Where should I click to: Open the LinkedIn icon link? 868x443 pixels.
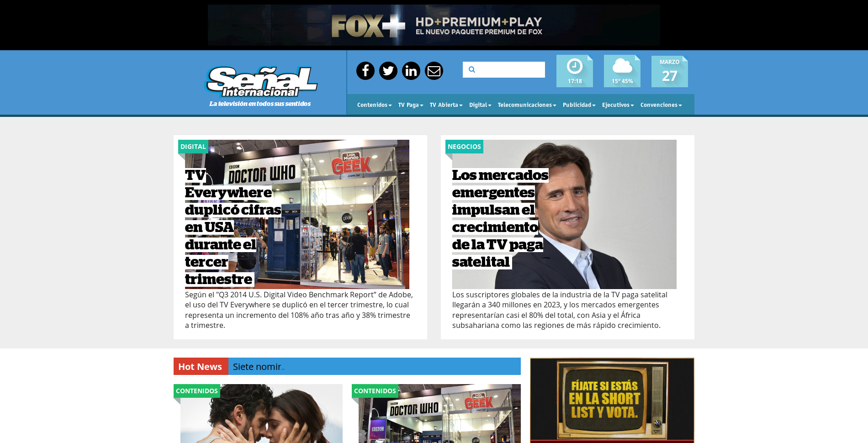(x=411, y=71)
